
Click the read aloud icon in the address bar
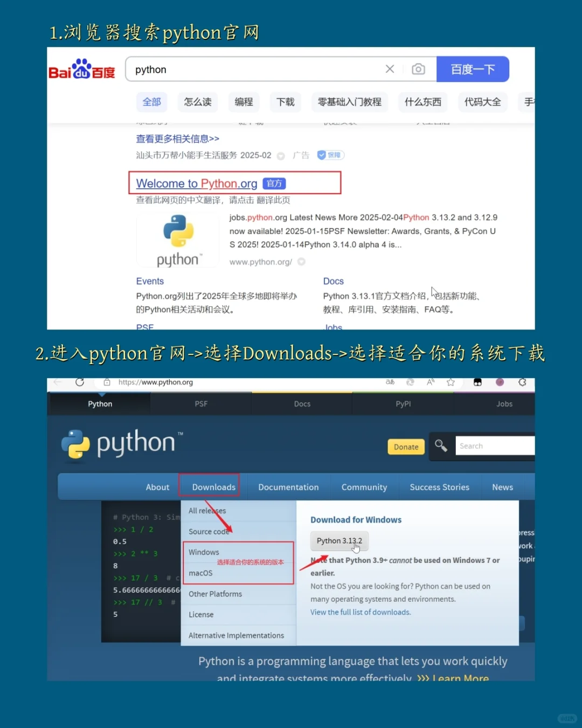(430, 382)
